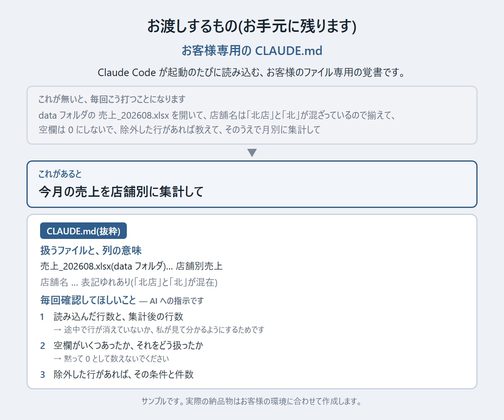This screenshot has height=420, width=504.
Task: Click item 3 除外した行があれば、その条件と件数
Action: point(124,375)
